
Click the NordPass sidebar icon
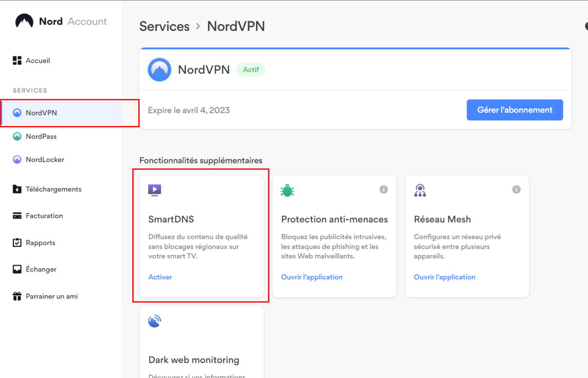(17, 136)
